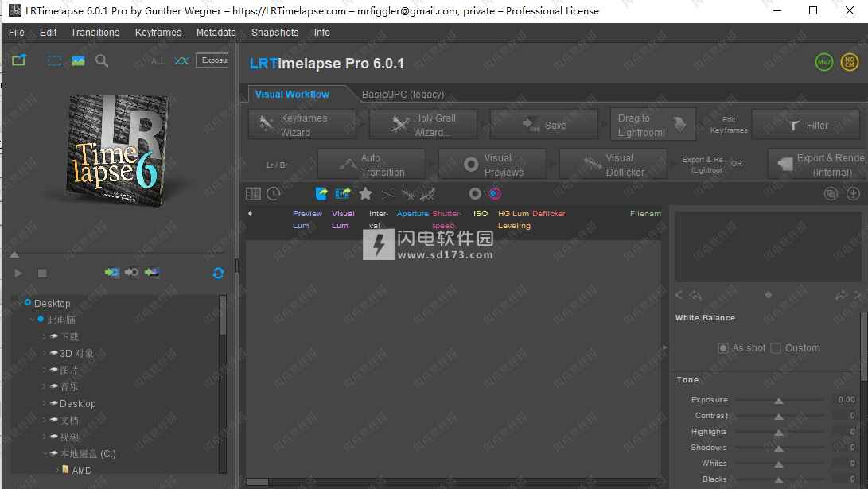Open the File menu
Screen dimensions: 868x489
pyautogui.click(x=17, y=33)
